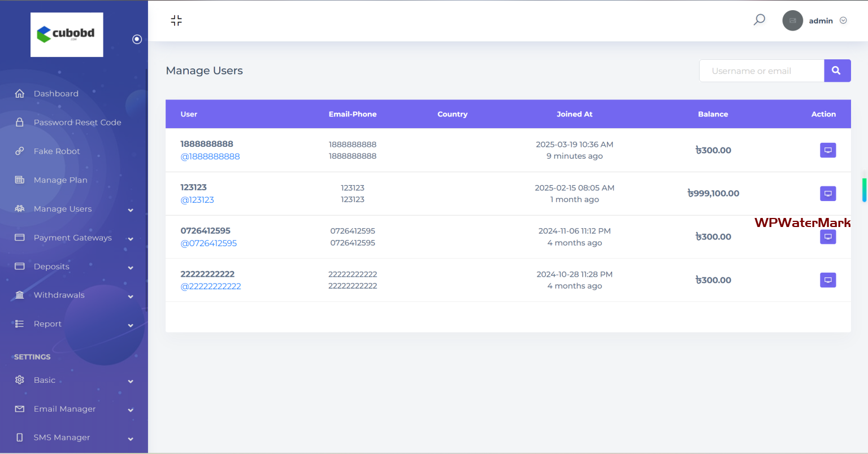Screen dimensions: 868x454
Task: Click the green page scrollbar on right
Action: click(x=863, y=190)
